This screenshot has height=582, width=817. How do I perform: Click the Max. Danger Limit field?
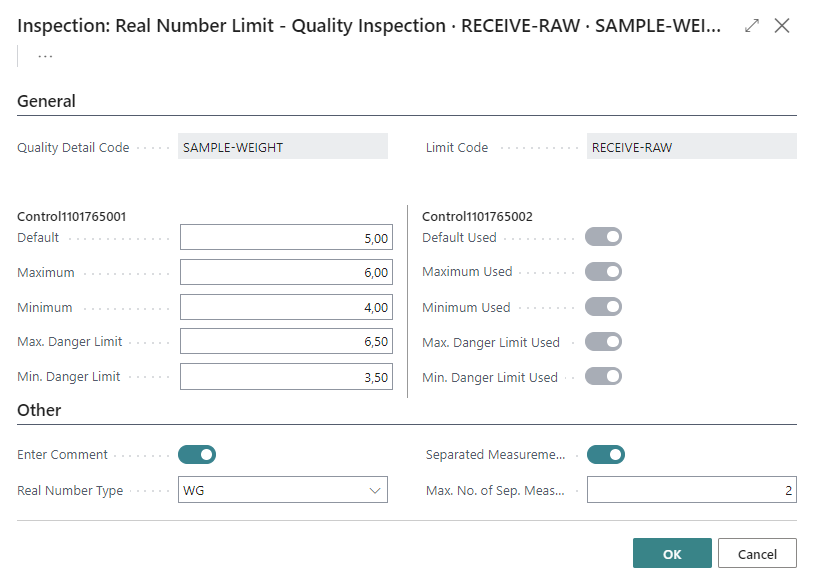(285, 342)
